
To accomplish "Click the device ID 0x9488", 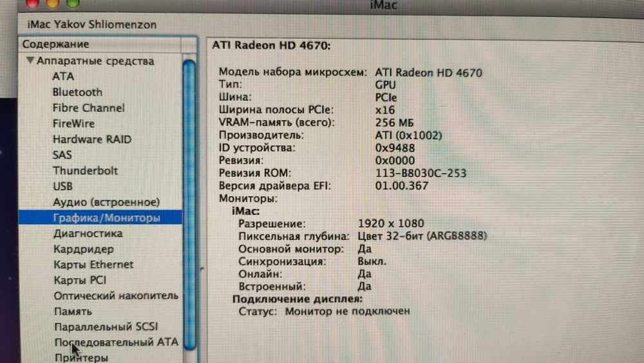I will pos(395,148).
